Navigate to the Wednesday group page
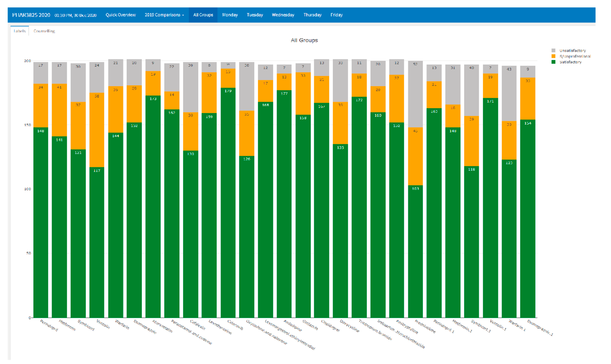This screenshot has width=611, height=364. coord(283,15)
